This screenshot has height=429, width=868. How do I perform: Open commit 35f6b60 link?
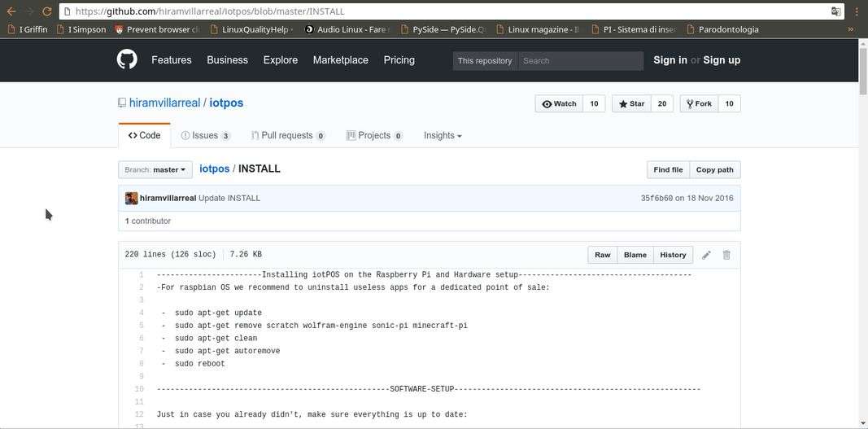point(656,198)
